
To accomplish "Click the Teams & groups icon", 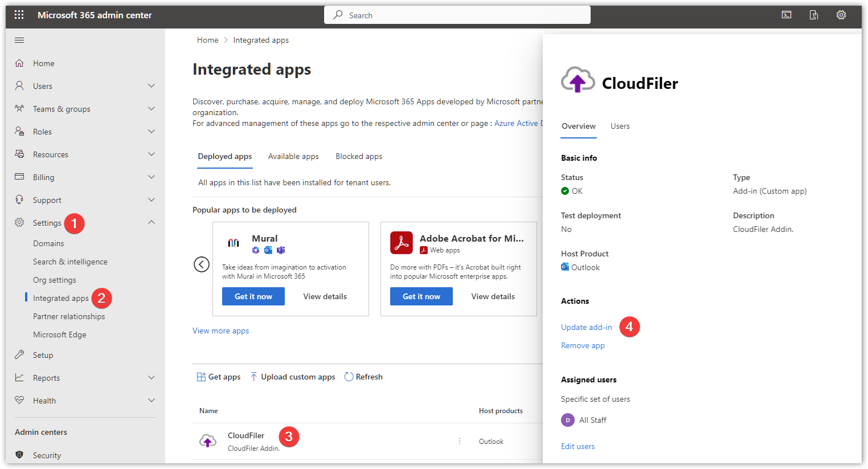I will 19,108.
